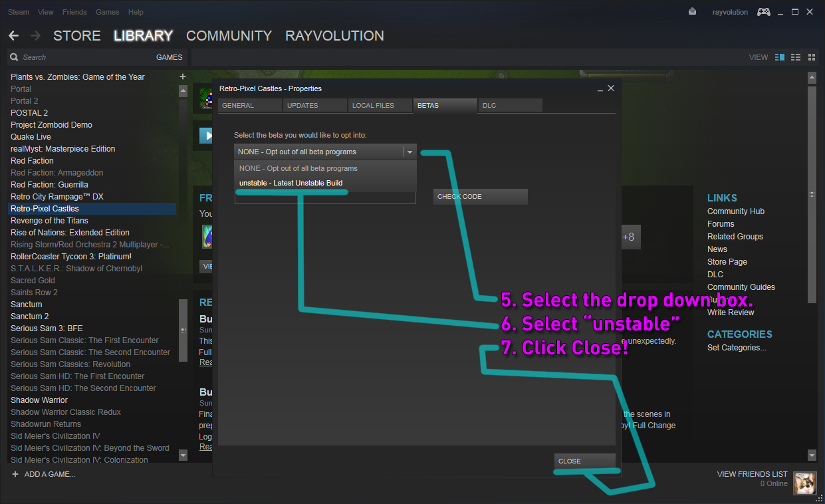
Task: Open the View menu
Action: (x=46, y=12)
